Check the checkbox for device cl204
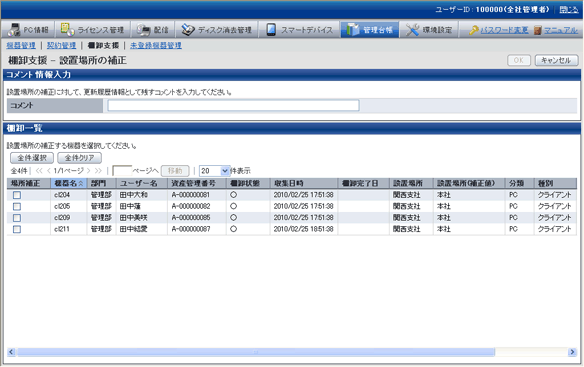Screen dimensions: 584x367 pyautogui.click(x=17, y=195)
